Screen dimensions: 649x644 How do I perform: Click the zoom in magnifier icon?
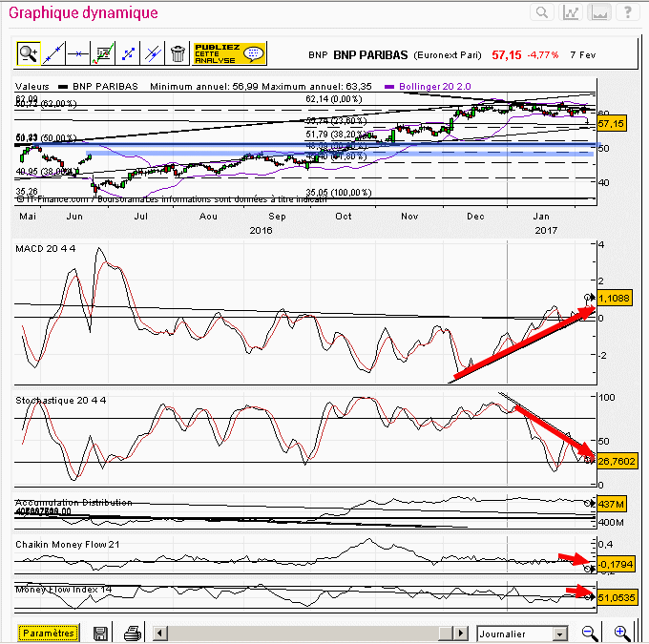622,634
